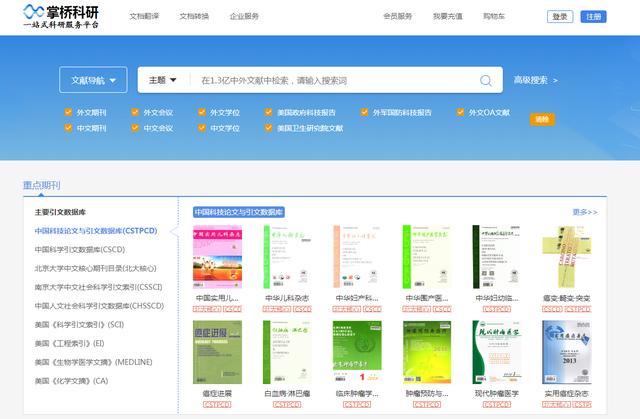Select 美国《化学文摘》(CA)

(x=71, y=381)
